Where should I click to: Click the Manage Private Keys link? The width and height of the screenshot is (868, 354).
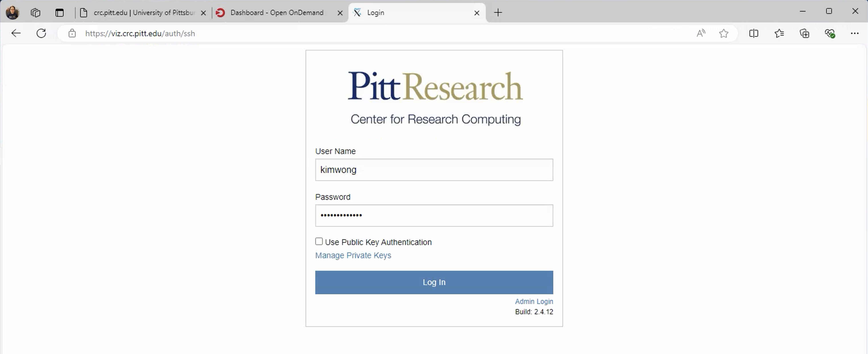coord(353,255)
